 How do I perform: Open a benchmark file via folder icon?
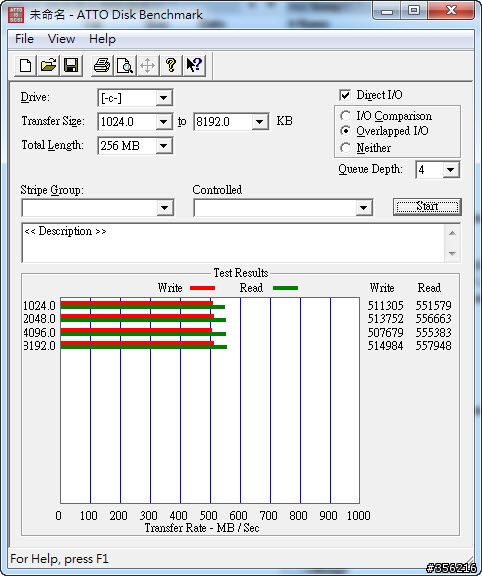pyautogui.click(x=48, y=66)
